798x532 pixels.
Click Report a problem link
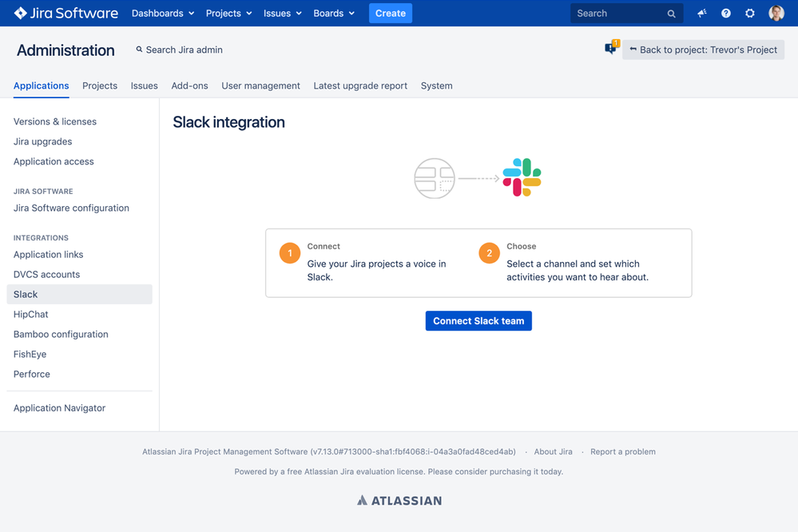623,451
